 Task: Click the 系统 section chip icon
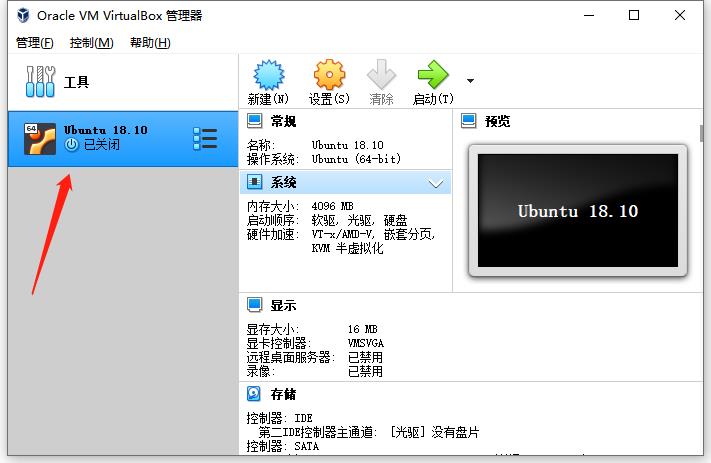pyautogui.click(x=254, y=182)
